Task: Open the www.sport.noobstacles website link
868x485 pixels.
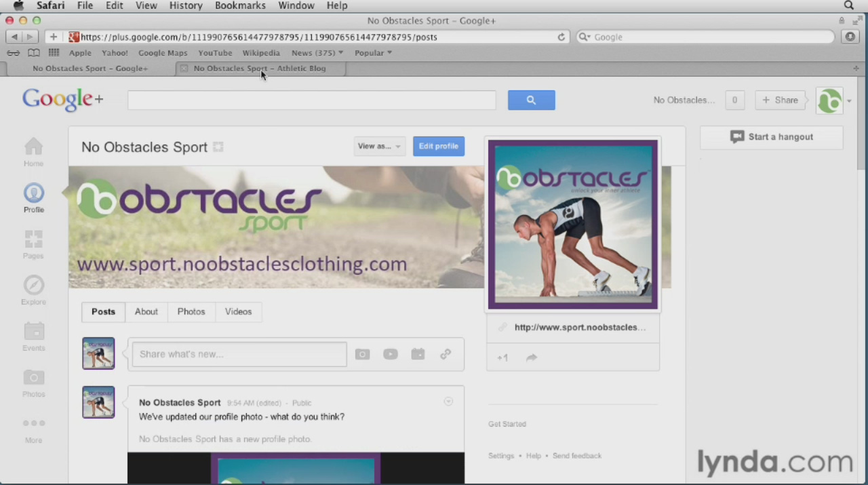Action: pos(580,327)
